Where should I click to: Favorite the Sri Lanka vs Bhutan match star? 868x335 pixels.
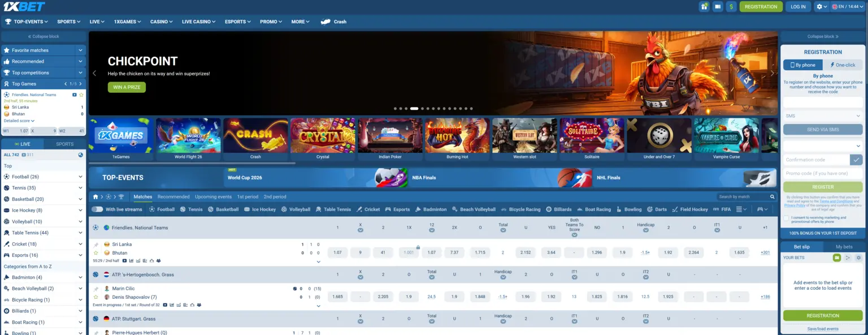96,253
